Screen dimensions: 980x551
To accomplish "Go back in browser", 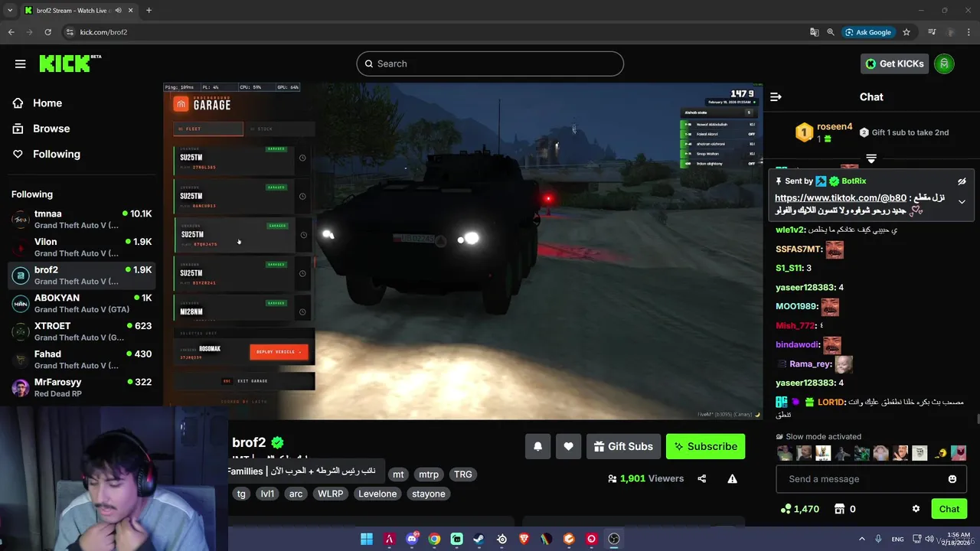I will pyautogui.click(x=11, y=32).
